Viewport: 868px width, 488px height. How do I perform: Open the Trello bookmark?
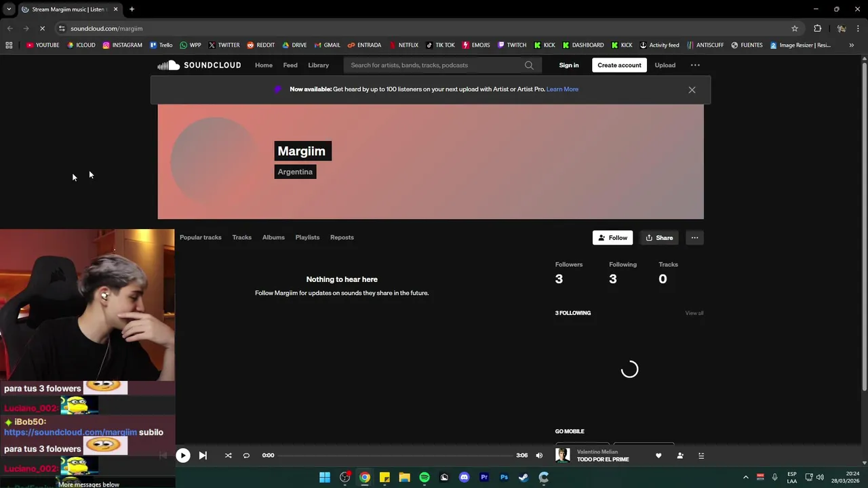[x=161, y=45]
